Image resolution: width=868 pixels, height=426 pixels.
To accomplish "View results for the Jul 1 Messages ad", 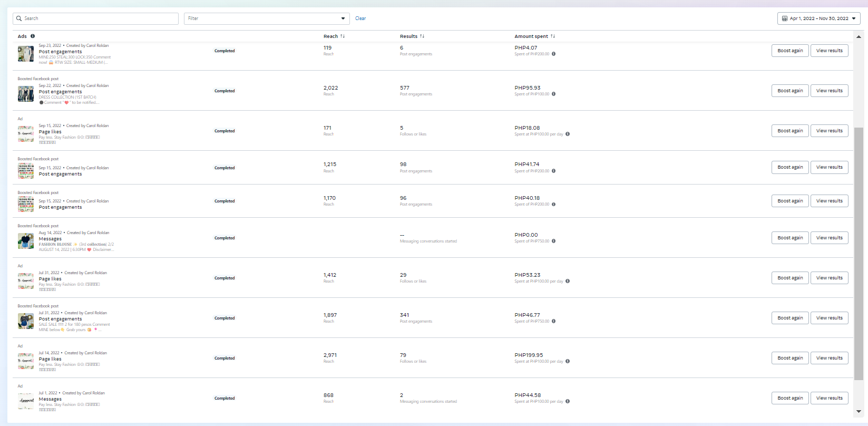I will (x=830, y=398).
